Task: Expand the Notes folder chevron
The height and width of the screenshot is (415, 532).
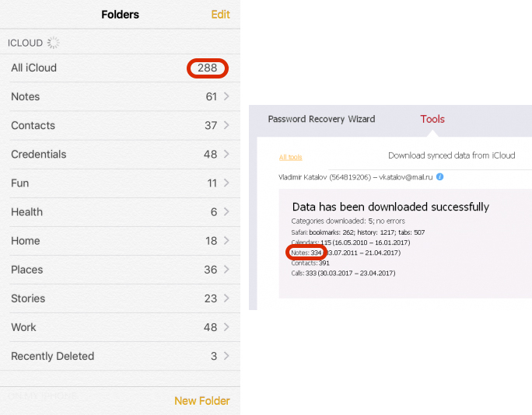Action: click(226, 97)
